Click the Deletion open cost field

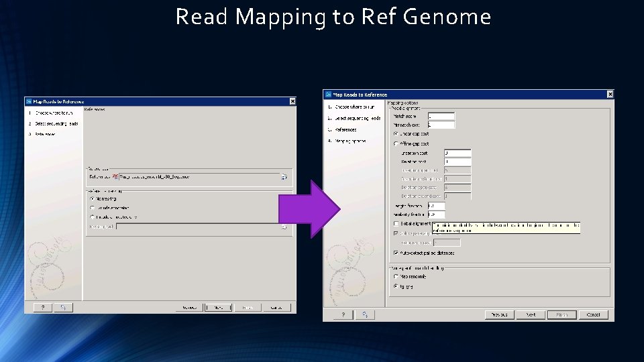pos(458,188)
